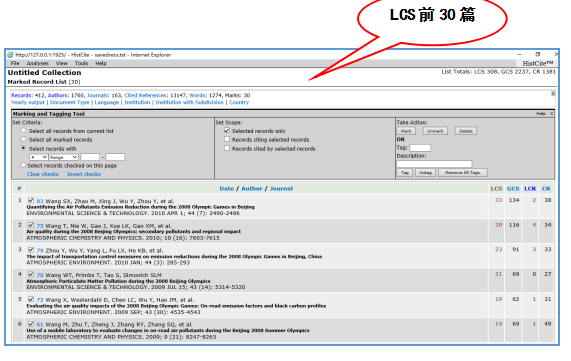571x361 pixels.
Task: Enable Records cited by selected records
Action: click(227, 148)
